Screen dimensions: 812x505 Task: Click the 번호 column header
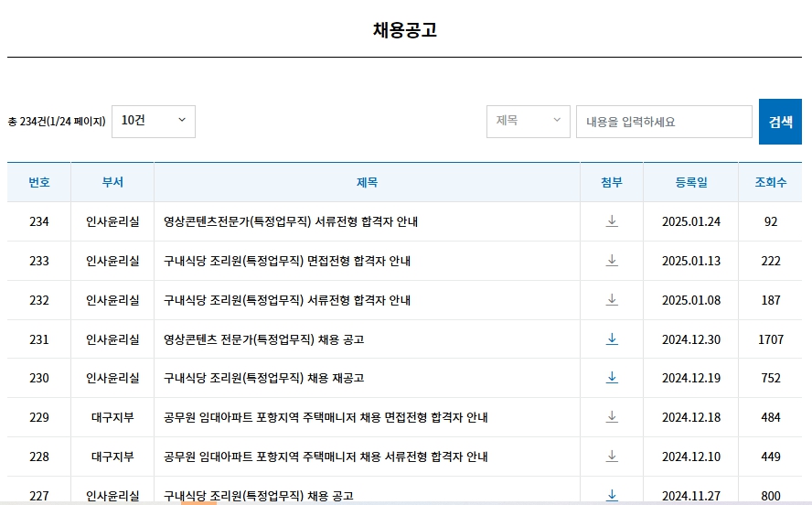(38, 182)
